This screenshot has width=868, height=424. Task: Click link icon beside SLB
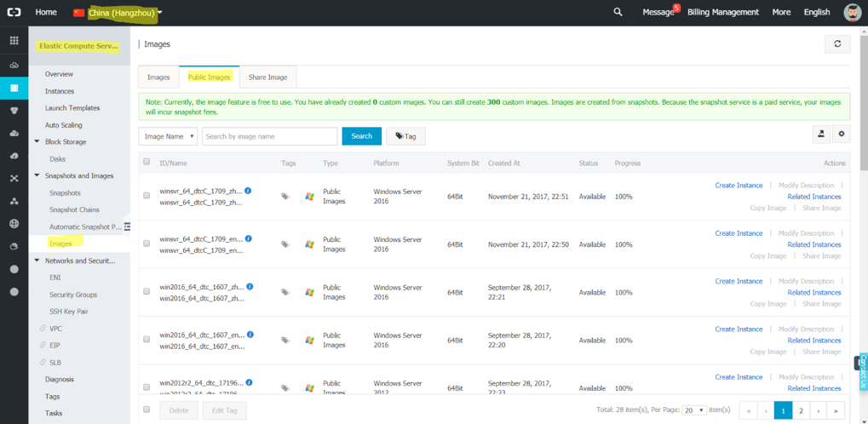[x=43, y=362]
